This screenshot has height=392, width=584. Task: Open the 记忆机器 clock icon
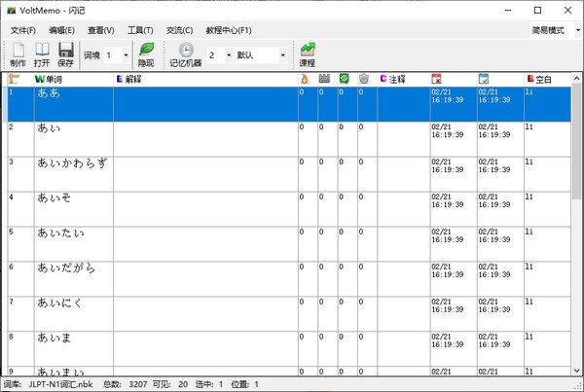(186, 53)
